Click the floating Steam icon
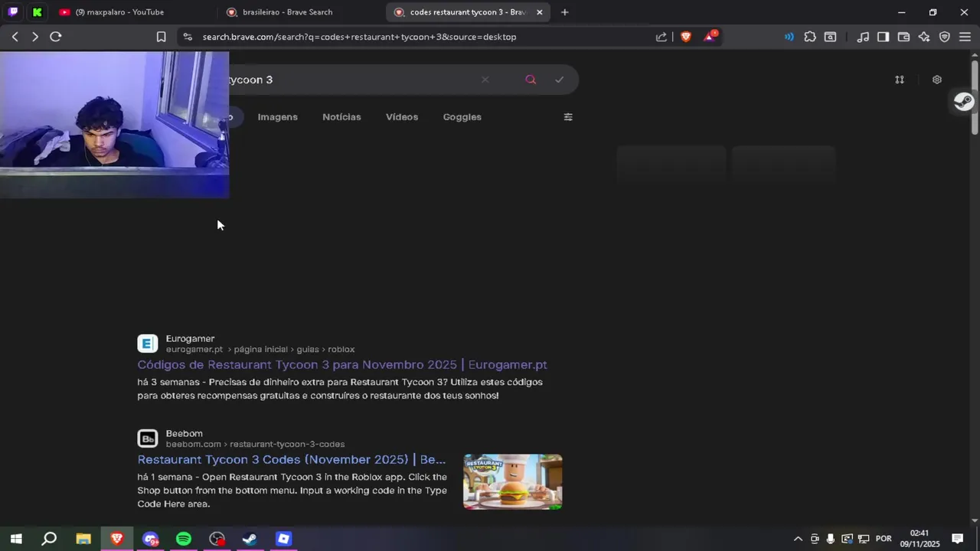 (964, 102)
